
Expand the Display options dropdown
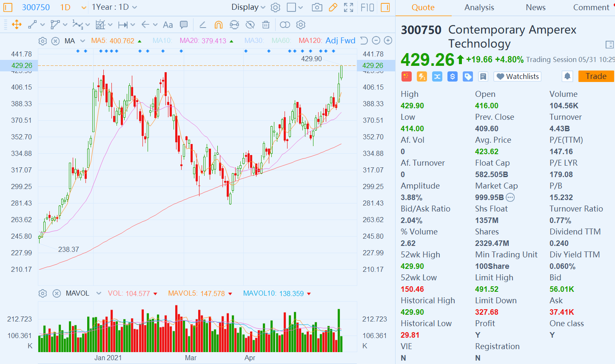pos(248,7)
